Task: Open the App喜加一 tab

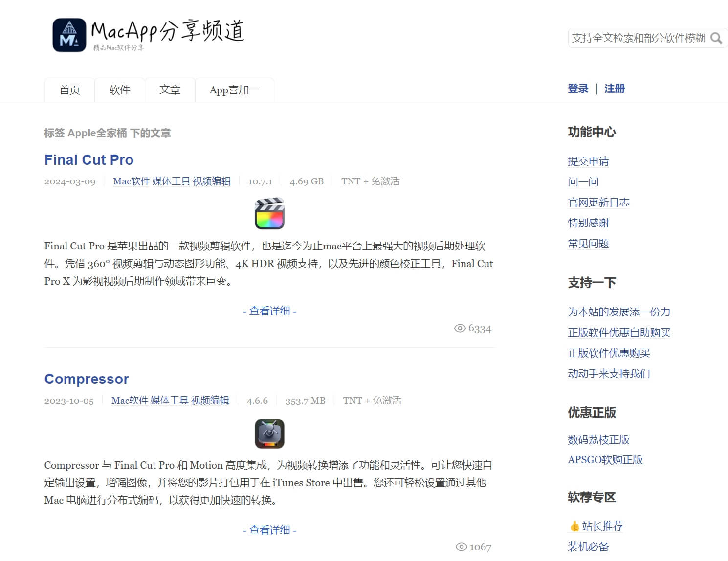Action: 235,90
